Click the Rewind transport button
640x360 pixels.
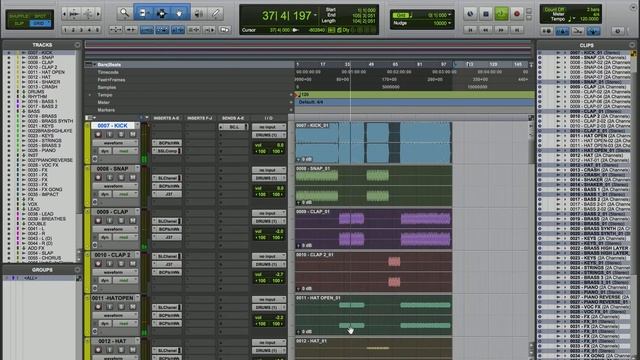click(x=486, y=30)
